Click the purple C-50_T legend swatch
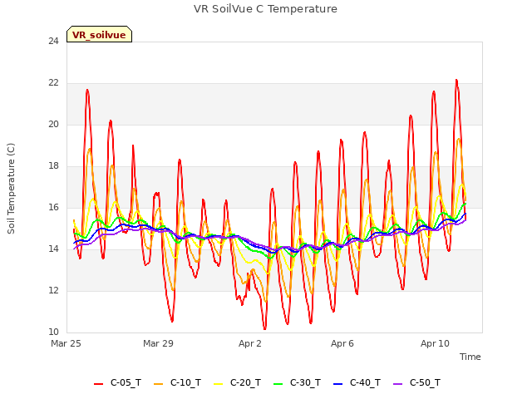 397,384
